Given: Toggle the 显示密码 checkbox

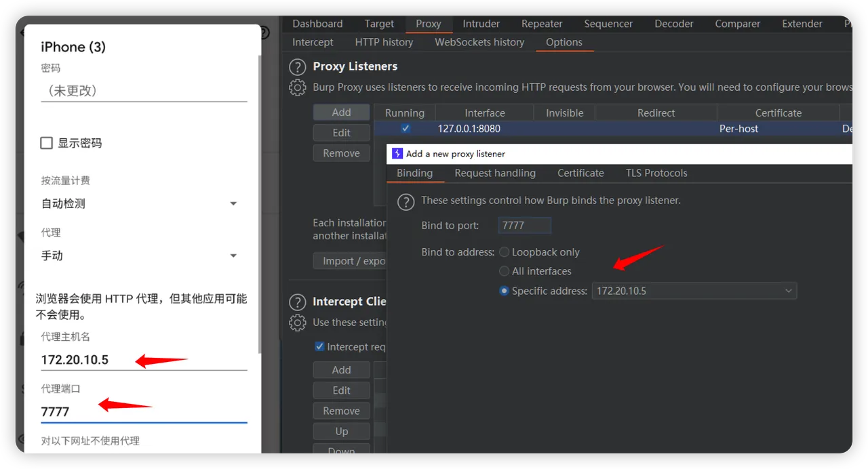Looking at the screenshot, I should tap(47, 143).
